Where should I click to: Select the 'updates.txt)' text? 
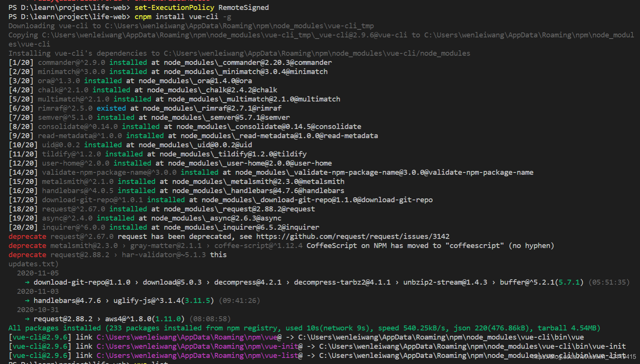pyautogui.click(x=34, y=264)
